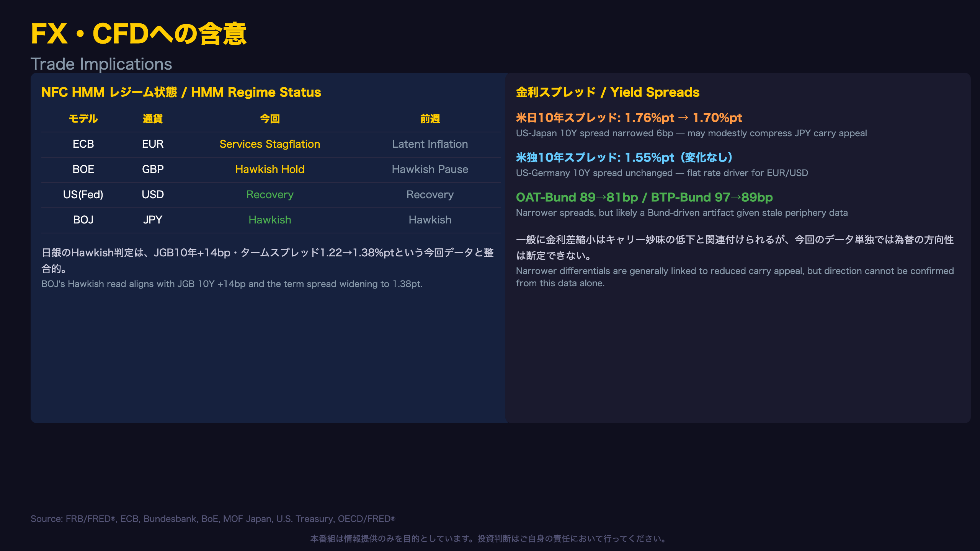Click 'OAT-Bund 89→81bp / BTP-Bund 97→89bp'
The image size is (980, 551).
pyautogui.click(x=644, y=197)
